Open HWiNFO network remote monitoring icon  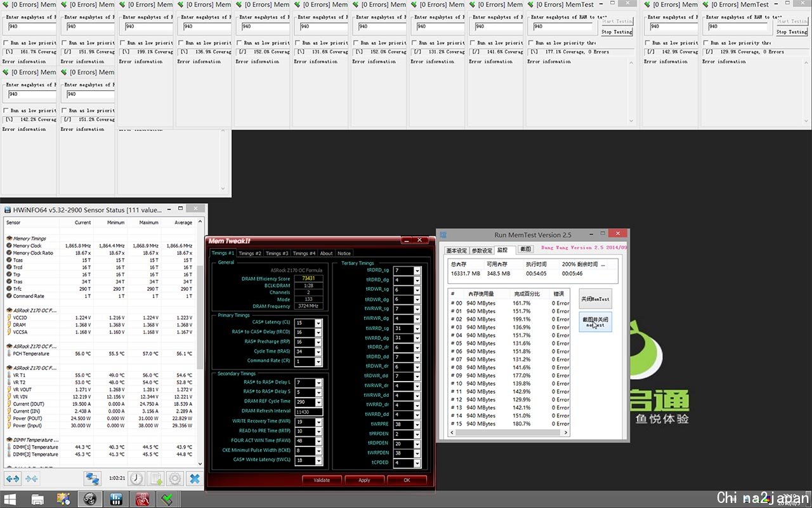[x=93, y=479]
